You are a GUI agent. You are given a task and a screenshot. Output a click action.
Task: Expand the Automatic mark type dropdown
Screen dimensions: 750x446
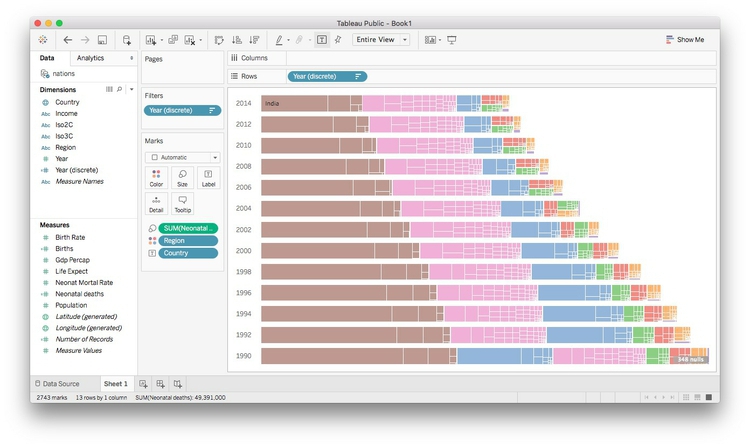pyautogui.click(x=182, y=158)
